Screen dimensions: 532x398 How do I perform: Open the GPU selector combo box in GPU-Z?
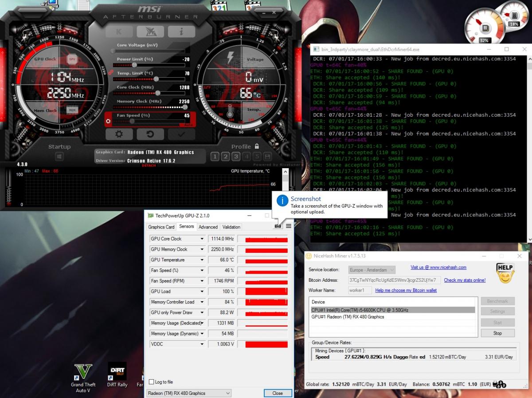tap(189, 393)
